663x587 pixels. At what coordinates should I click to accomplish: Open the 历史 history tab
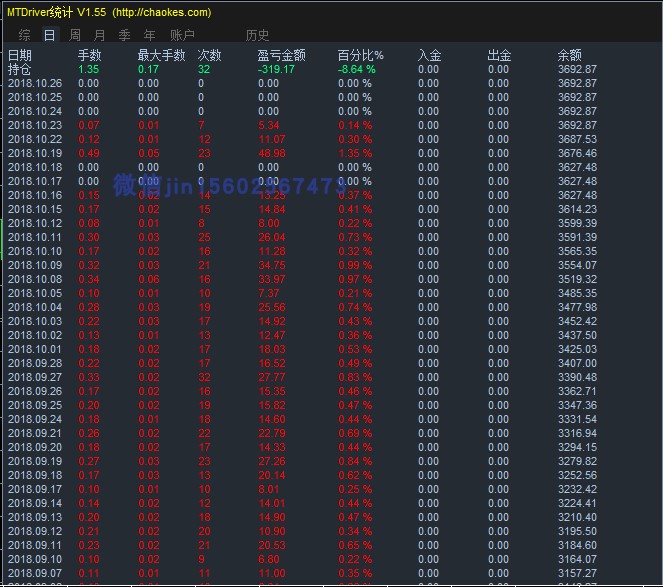pos(258,35)
